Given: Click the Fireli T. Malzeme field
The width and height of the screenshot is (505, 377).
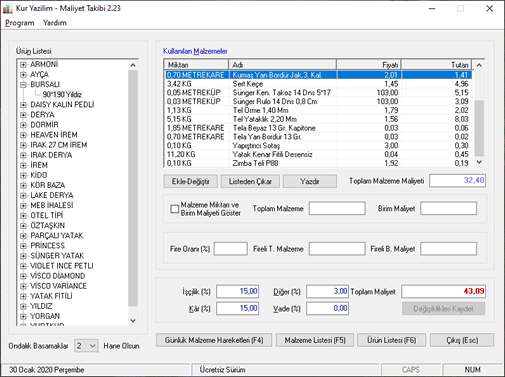Looking at the screenshot, I should [337, 249].
